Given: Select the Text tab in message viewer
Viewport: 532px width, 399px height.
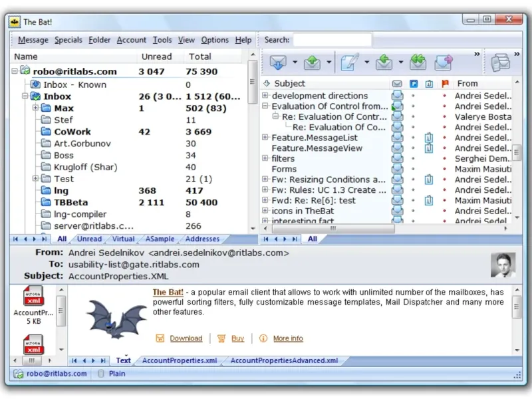Looking at the screenshot, I should click(123, 360).
